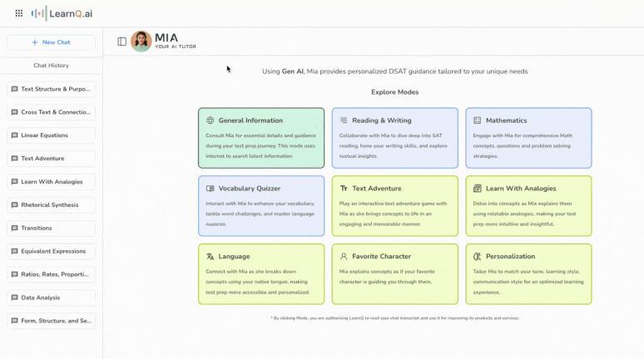The image size is (644, 359).
Task: Select the Favorite Character mode card
Action: (x=394, y=274)
